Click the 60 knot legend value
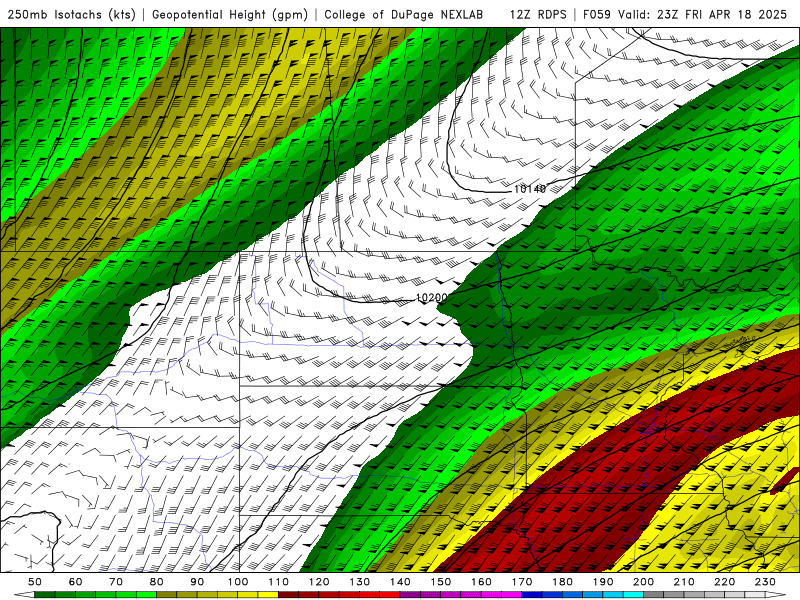This screenshot has width=800, height=600. [x=76, y=582]
